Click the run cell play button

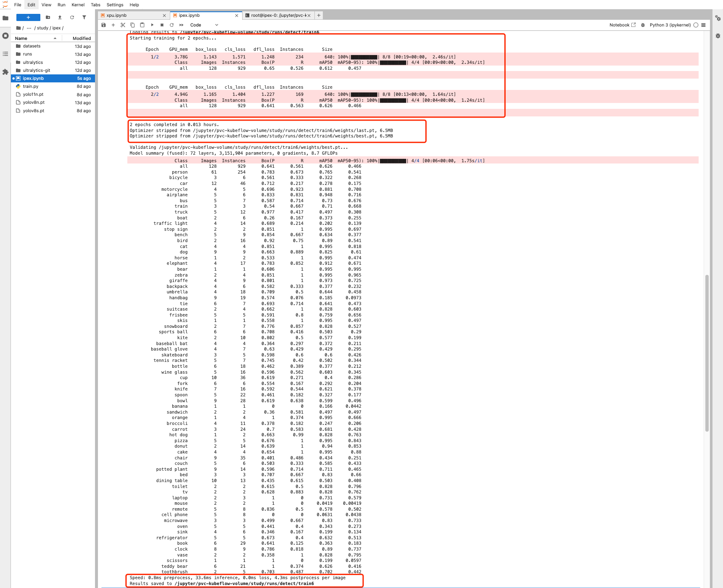click(x=152, y=25)
